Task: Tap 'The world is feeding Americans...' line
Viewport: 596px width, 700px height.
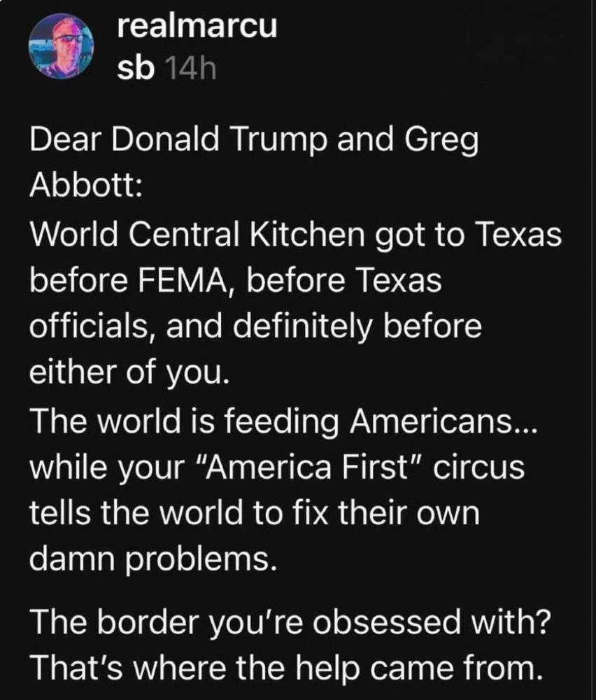Action: coord(284,421)
